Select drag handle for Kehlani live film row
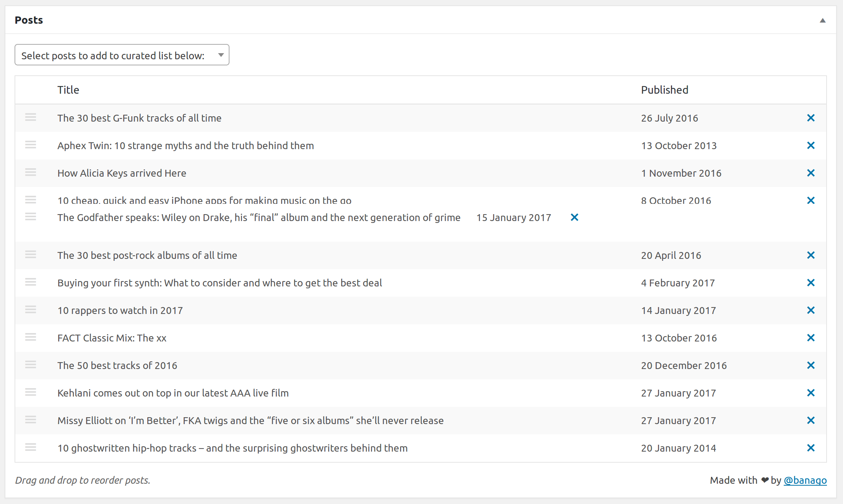Viewport: 843px width, 504px height. [x=31, y=392]
